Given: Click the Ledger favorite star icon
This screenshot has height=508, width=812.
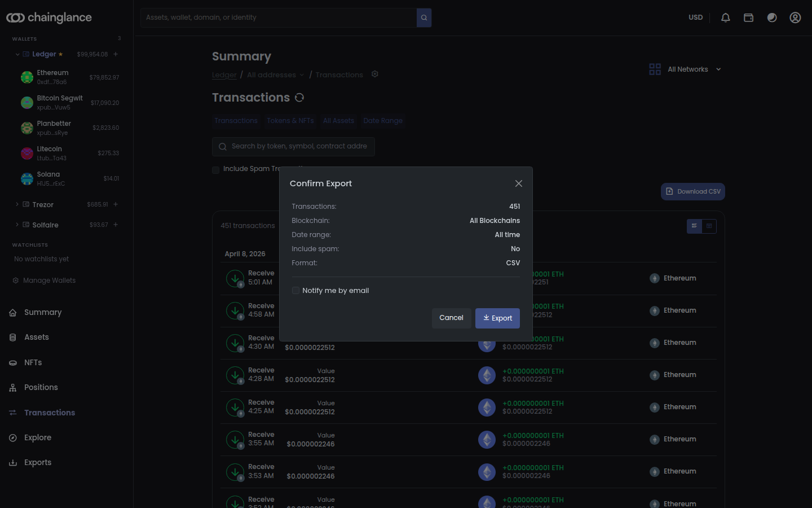Looking at the screenshot, I should [61, 54].
